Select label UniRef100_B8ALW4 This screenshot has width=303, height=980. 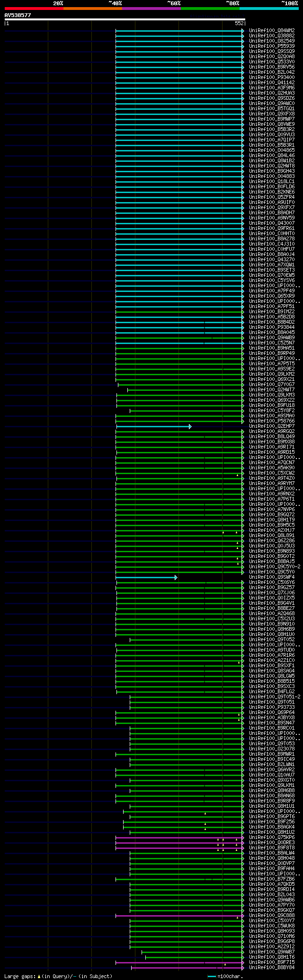(272, 853)
